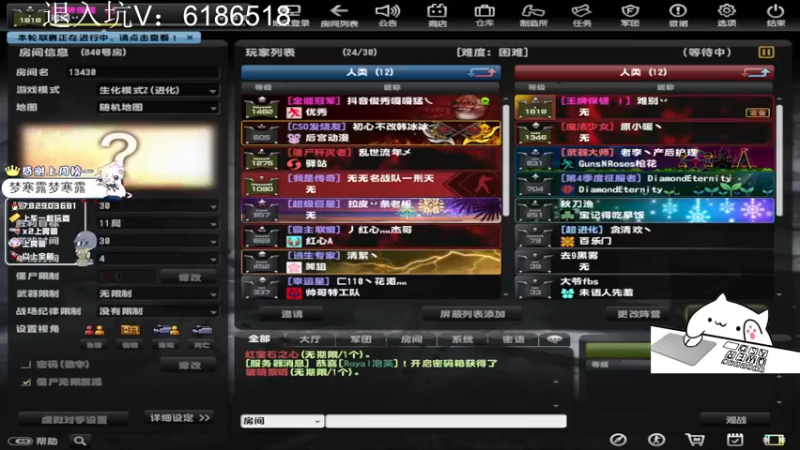Viewport: 800px width, 450px height.
Task: Open the shopping cart icon in bottom bar
Action: click(695, 440)
